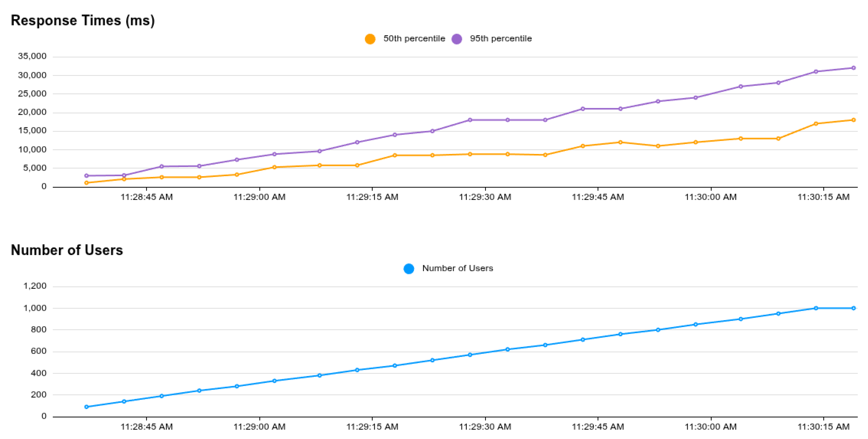Toggle the 50th percentile series label

click(414, 39)
